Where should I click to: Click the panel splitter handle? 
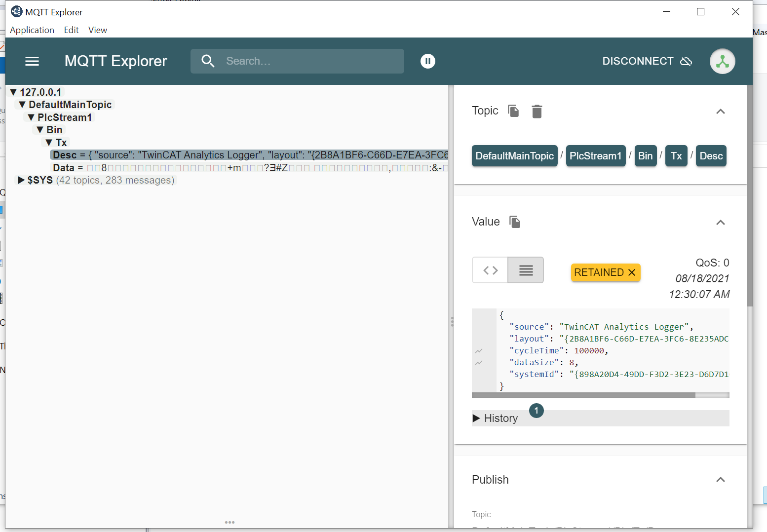coord(452,322)
